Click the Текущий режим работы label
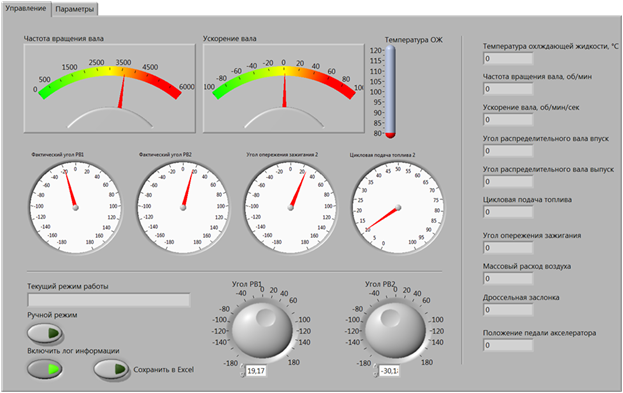Viewport: 623px width, 393px height. coord(68,287)
